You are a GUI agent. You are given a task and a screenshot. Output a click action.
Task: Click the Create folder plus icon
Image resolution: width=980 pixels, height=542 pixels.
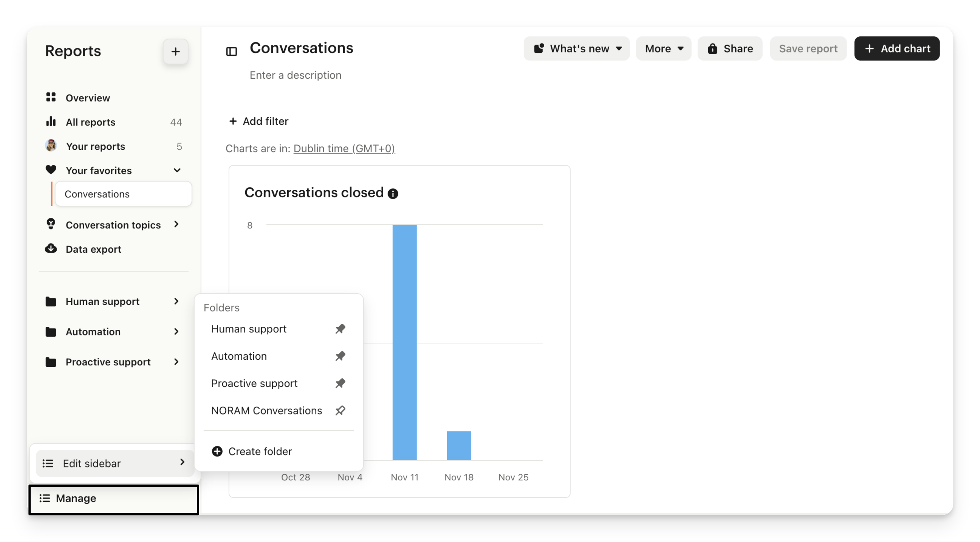point(217,451)
